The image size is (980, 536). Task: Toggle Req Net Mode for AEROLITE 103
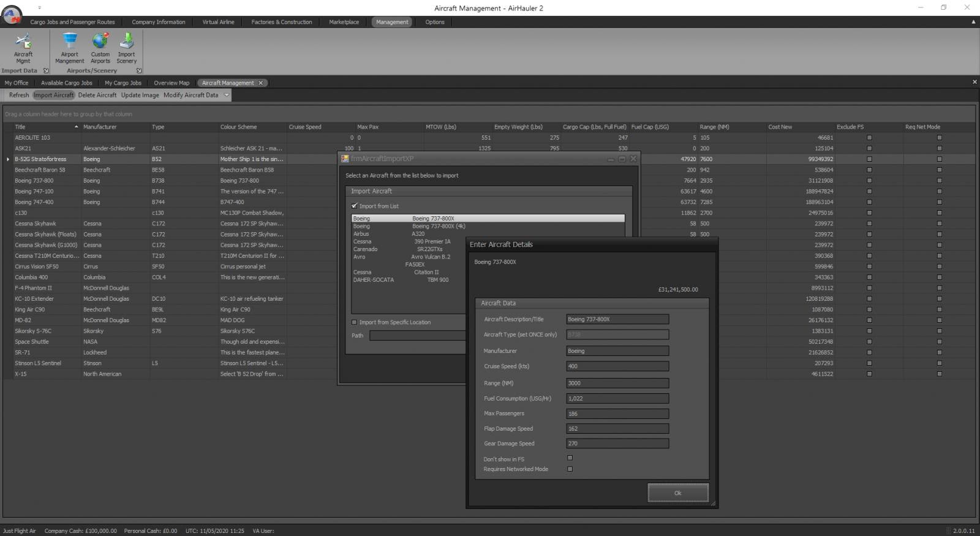tap(940, 138)
